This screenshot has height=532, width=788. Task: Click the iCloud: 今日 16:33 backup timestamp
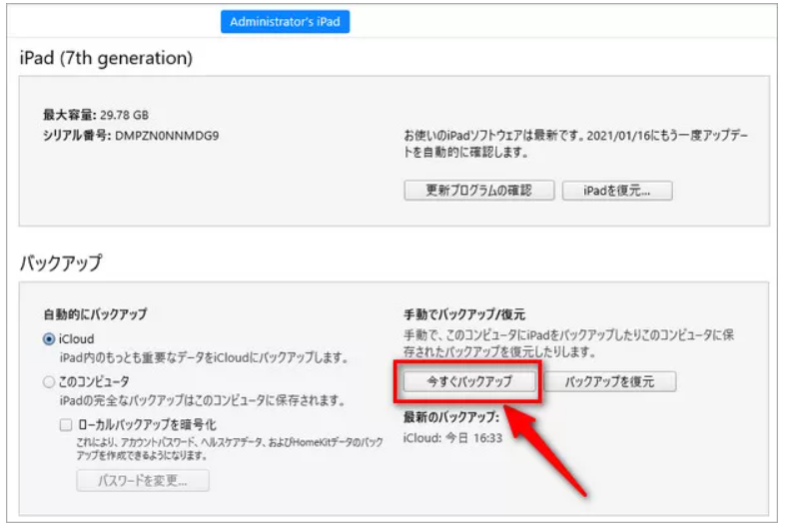pos(452,437)
